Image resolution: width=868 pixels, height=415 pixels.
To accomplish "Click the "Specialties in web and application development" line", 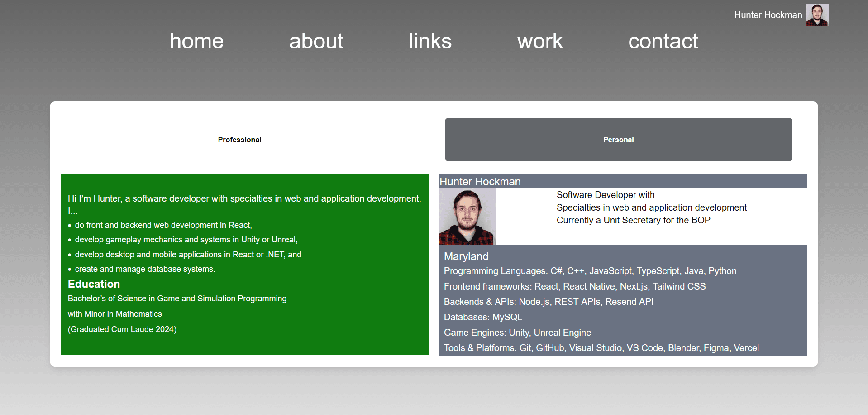I will [x=652, y=207].
